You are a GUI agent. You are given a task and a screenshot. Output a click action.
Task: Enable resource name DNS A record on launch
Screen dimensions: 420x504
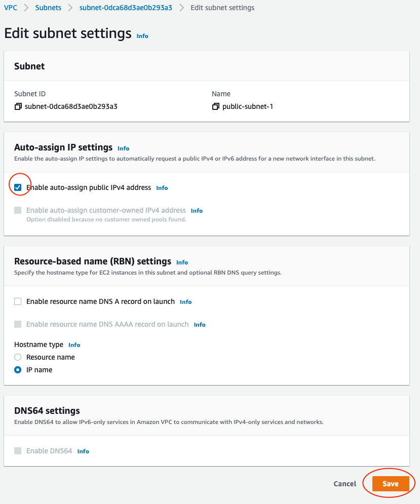[18, 301]
